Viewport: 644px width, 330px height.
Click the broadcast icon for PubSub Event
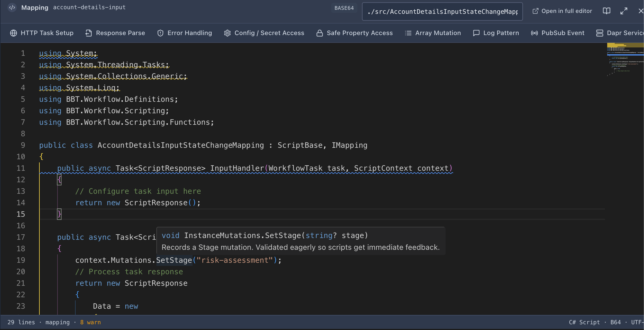tap(534, 33)
